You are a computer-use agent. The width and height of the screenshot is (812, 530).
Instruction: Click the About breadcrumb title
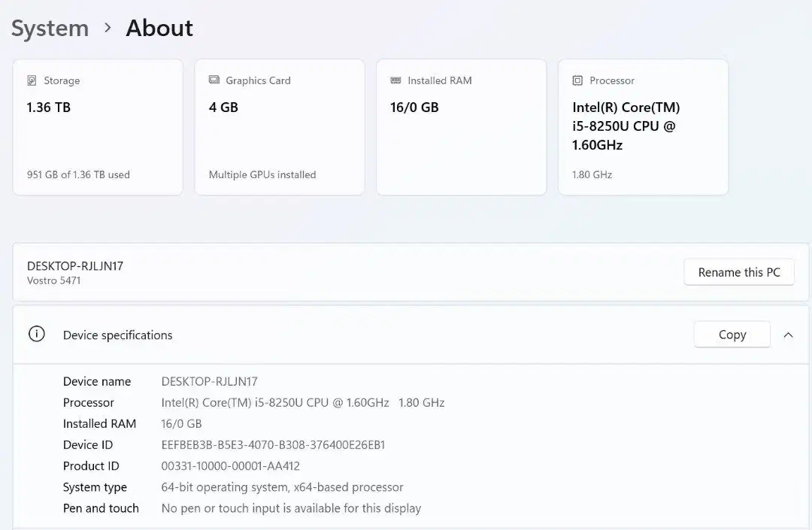tap(159, 29)
